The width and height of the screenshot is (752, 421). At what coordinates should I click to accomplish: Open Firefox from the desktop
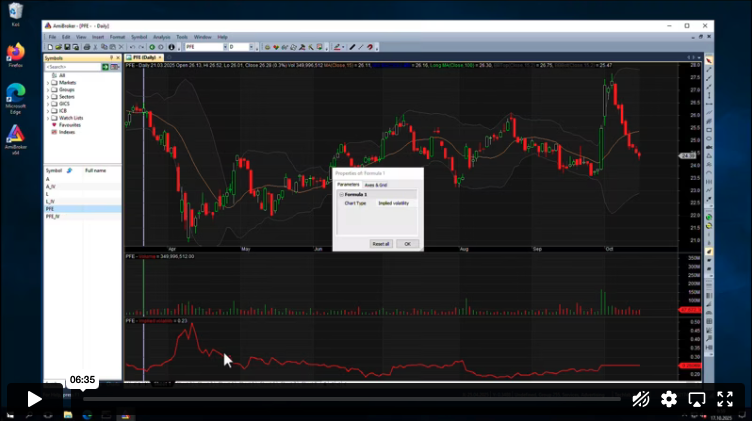click(x=15, y=55)
